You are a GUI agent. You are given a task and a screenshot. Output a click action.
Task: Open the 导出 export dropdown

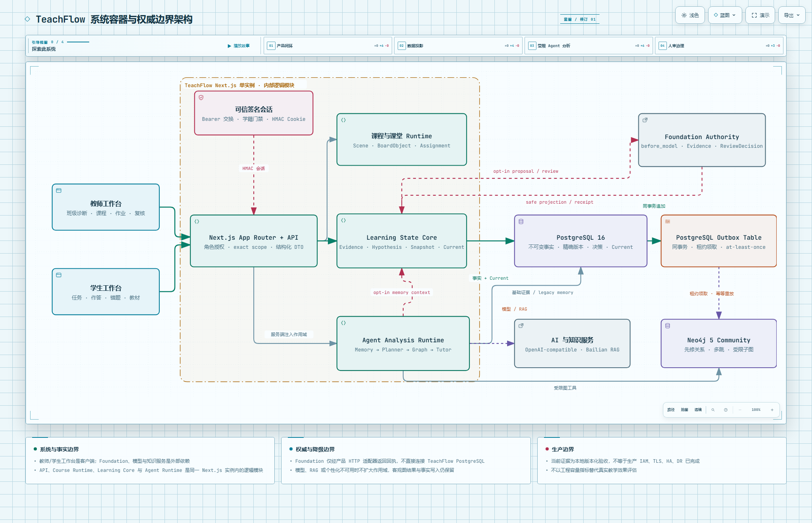791,15
